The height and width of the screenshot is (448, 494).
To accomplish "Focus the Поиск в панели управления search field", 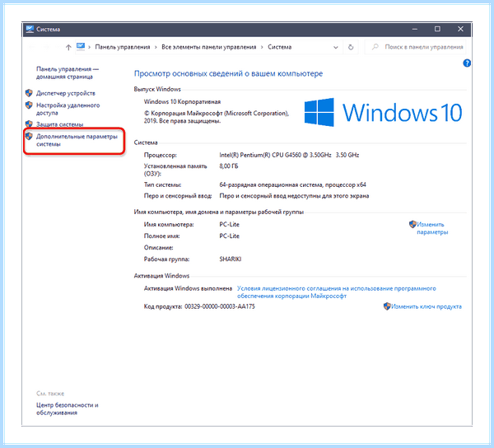I will point(415,47).
